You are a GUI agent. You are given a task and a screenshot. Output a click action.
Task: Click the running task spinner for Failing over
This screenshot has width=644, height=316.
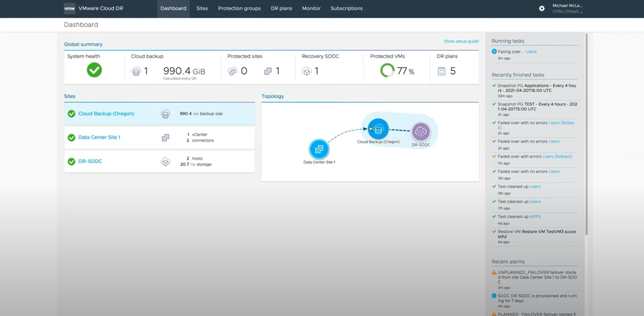494,51
